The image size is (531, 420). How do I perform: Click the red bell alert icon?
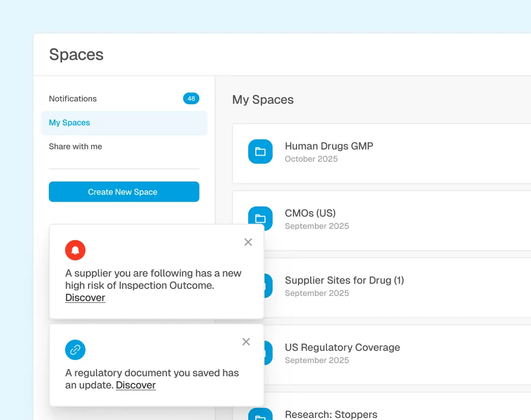pyautogui.click(x=75, y=250)
